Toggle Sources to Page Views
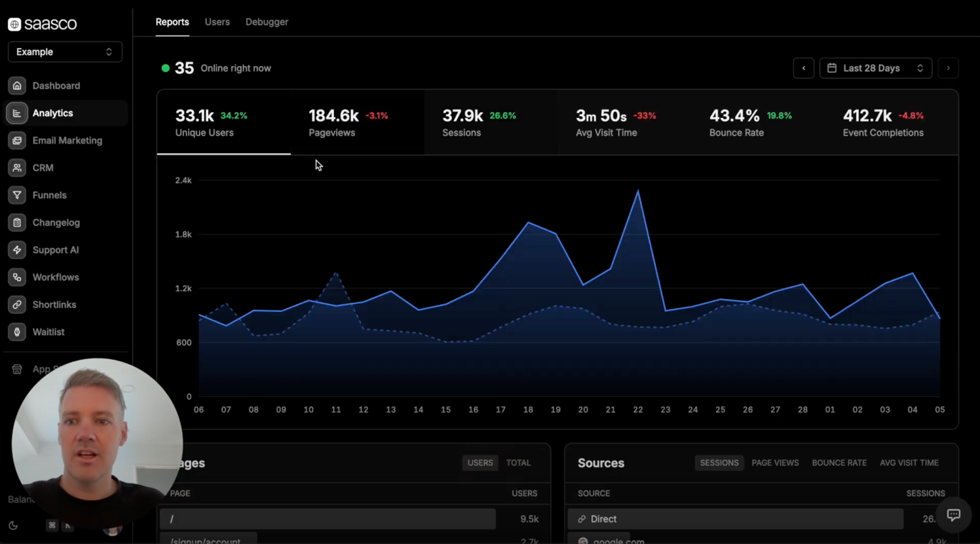The width and height of the screenshot is (980, 544). pos(775,463)
